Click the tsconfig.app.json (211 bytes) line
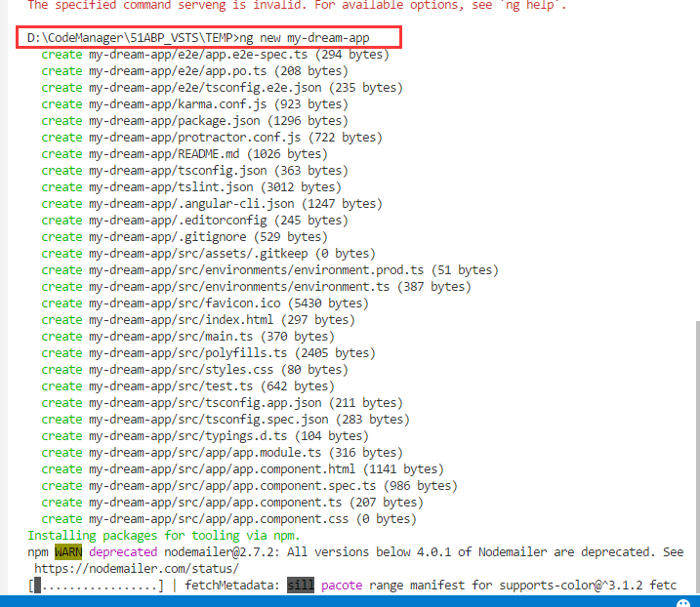This screenshot has width=700, height=607. [222, 403]
